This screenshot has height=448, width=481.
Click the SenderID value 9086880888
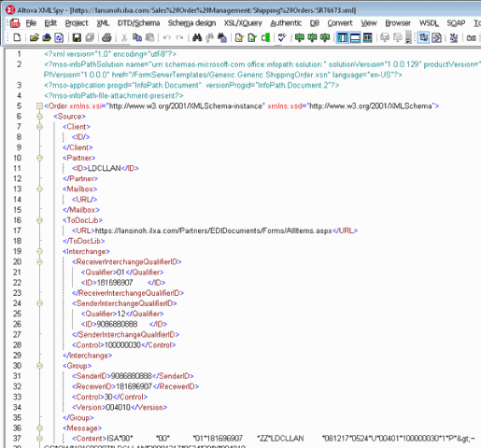[131, 376]
